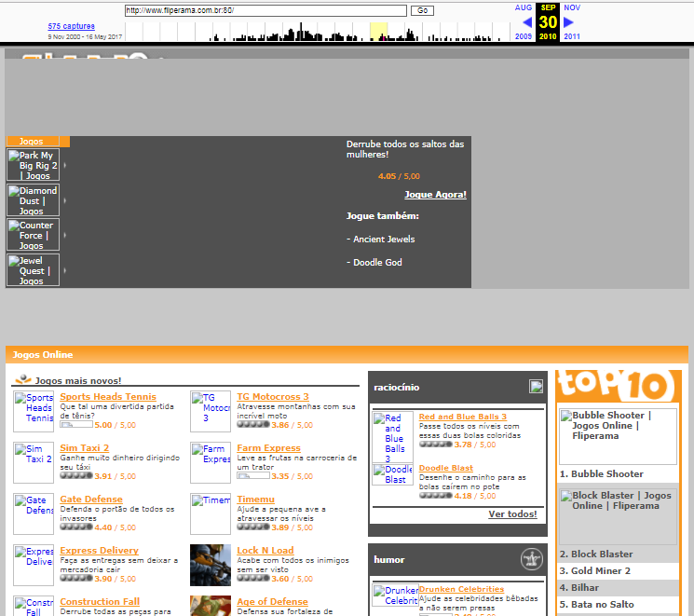
Task: Open TG Motocross 3 title link
Action: (273, 397)
